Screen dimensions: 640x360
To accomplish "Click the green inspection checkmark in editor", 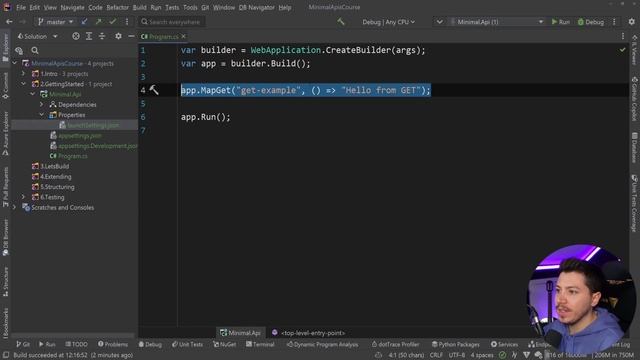I will click(x=622, y=50).
